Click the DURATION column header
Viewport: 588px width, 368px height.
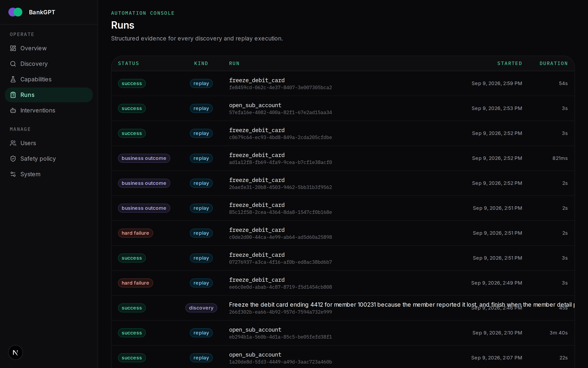coord(553,64)
